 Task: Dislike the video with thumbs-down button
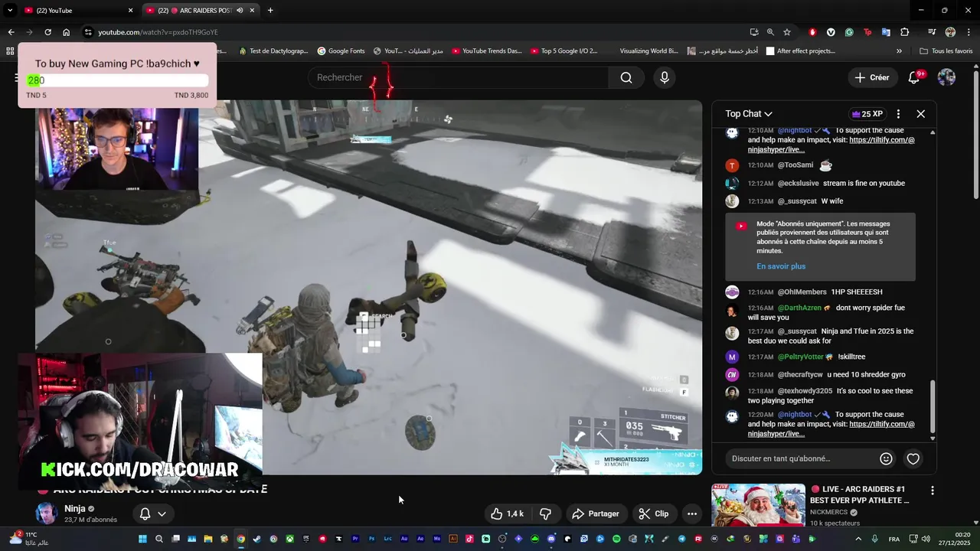click(546, 514)
